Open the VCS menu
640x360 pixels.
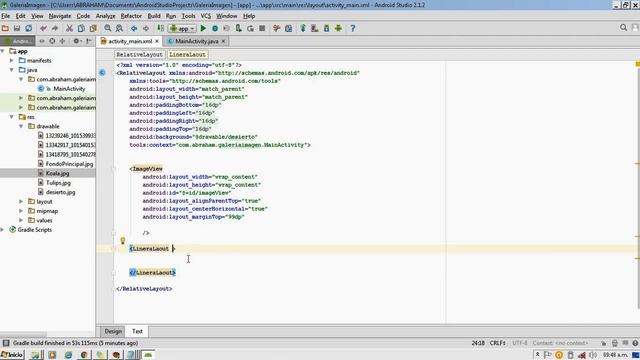[x=206, y=16]
